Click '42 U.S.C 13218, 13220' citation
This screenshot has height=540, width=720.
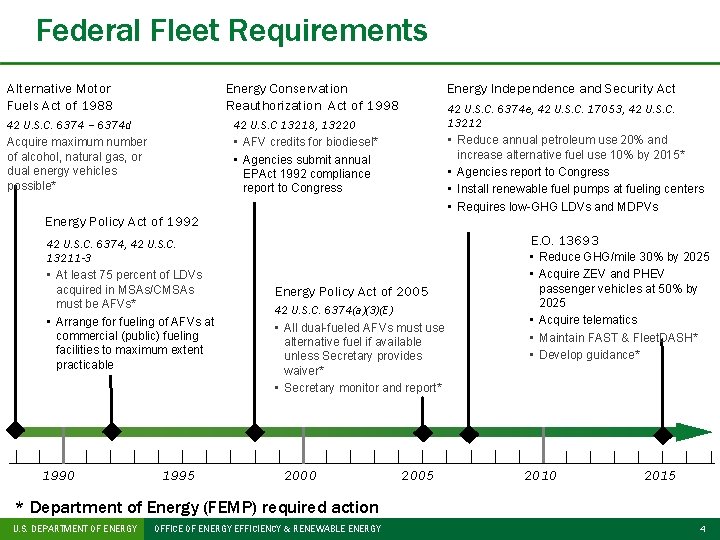tap(294, 125)
